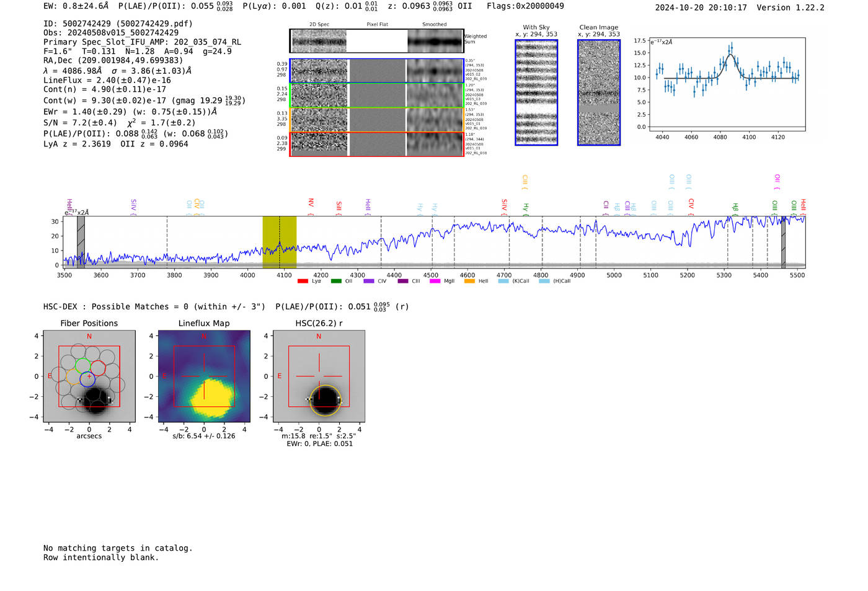868x591 pixels.
Task: Click the Clean Image panel
Action: 599,92
